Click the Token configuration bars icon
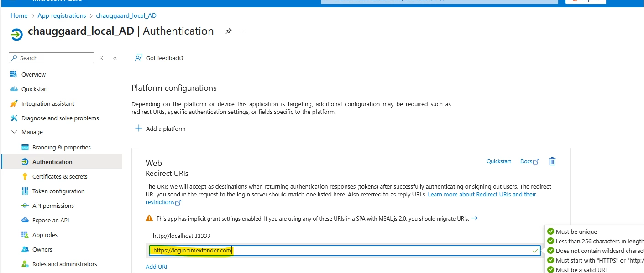Viewport: 644px width, 273px height. tap(25, 191)
